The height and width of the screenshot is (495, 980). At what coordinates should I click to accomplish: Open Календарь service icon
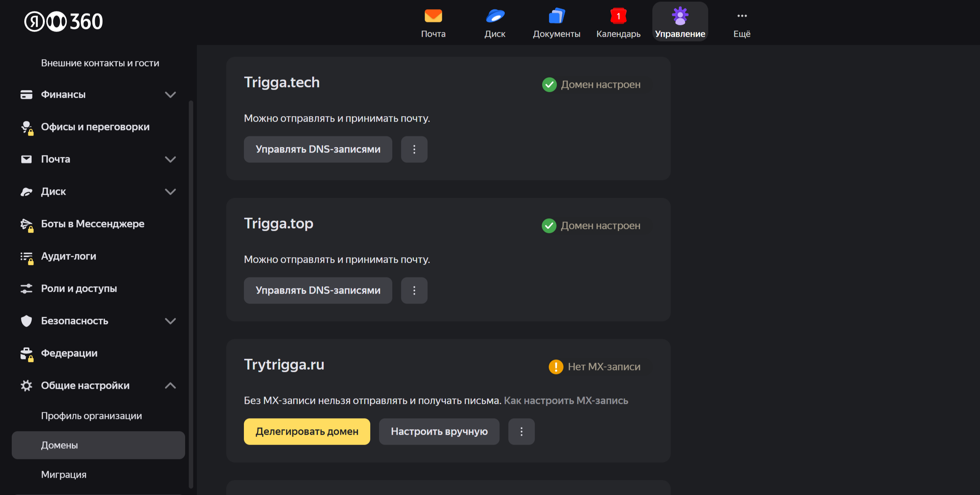(618, 16)
